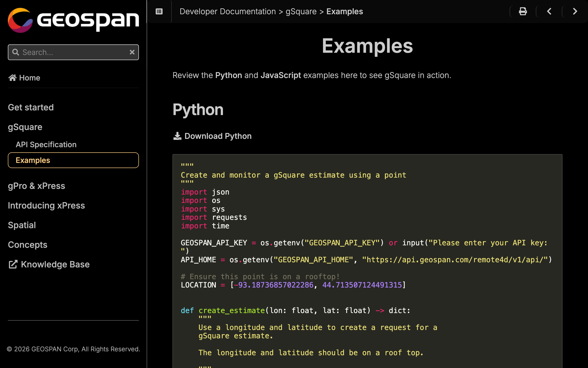Click into the Search input field
The width and height of the screenshot is (588, 368).
73,52
